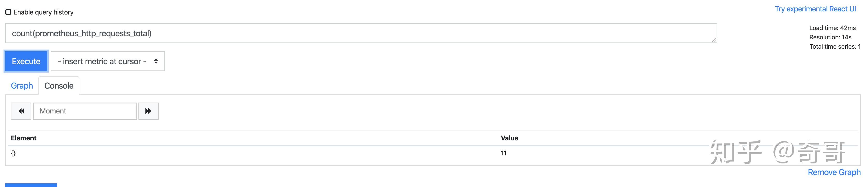Switch to the Graph tab
868x187 pixels.
(x=22, y=86)
